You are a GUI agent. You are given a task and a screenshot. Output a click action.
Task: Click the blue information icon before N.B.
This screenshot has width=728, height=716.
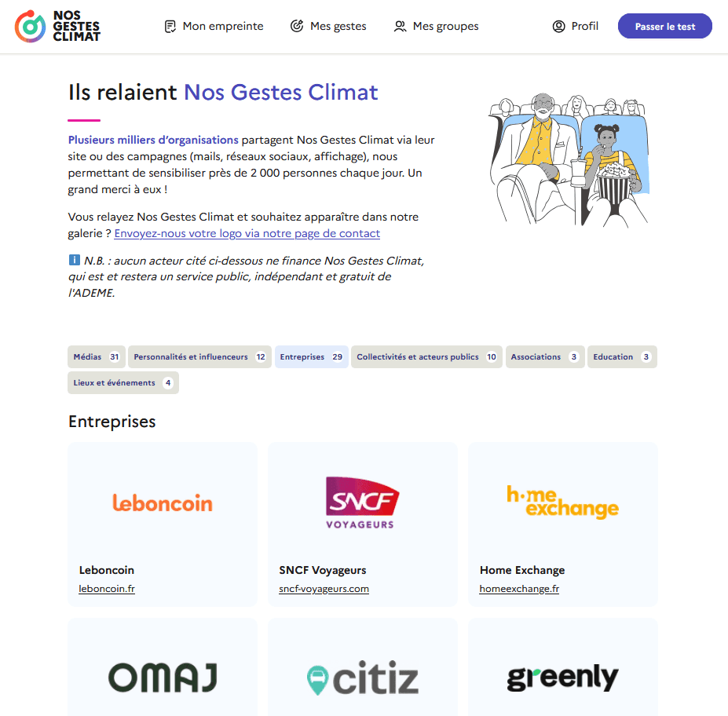[x=75, y=260]
